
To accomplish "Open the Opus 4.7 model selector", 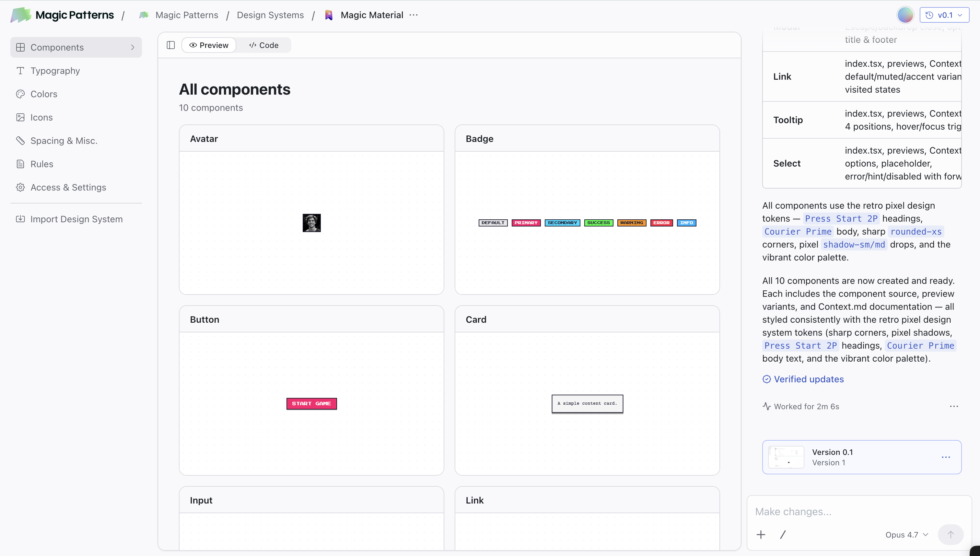I will click(x=906, y=535).
